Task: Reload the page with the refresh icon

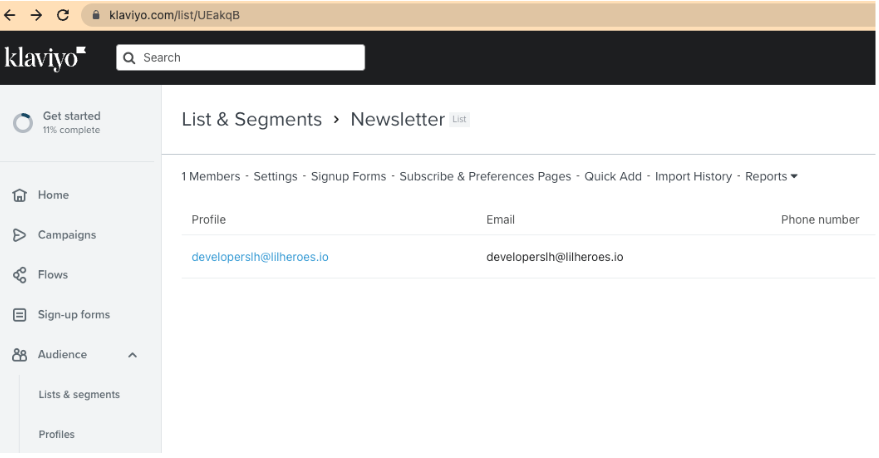Action: 64,15
